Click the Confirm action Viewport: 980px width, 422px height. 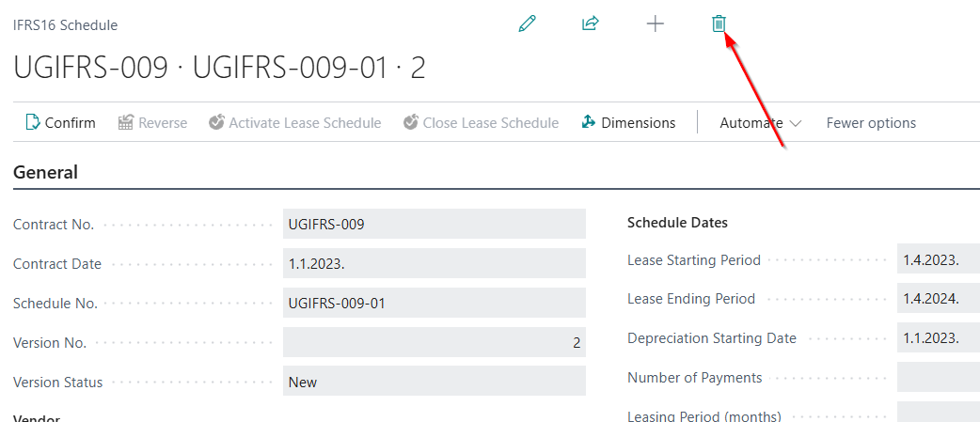pyautogui.click(x=60, y=123)
